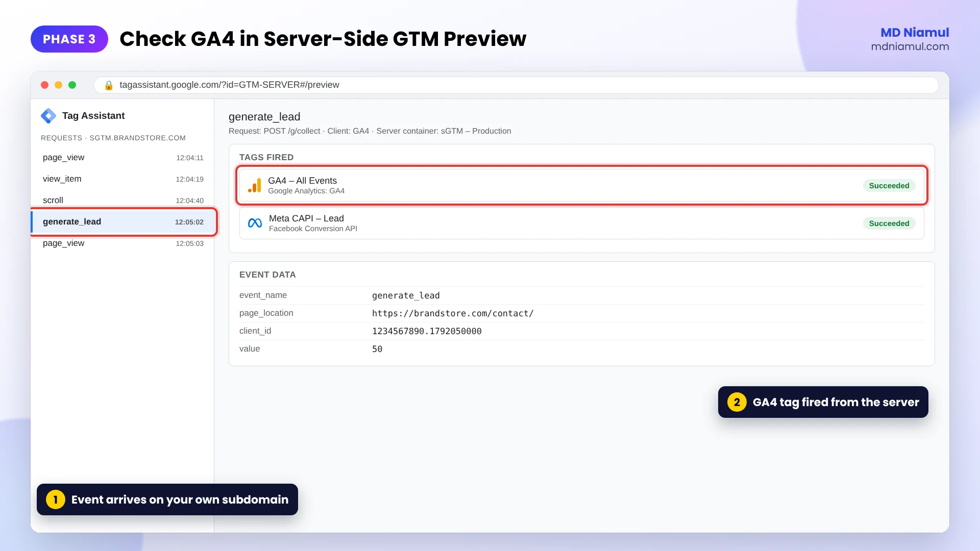Screen dimensions: 980x551
Task: Click the Google Analytics bar chart icon
Action: [255, 185]
